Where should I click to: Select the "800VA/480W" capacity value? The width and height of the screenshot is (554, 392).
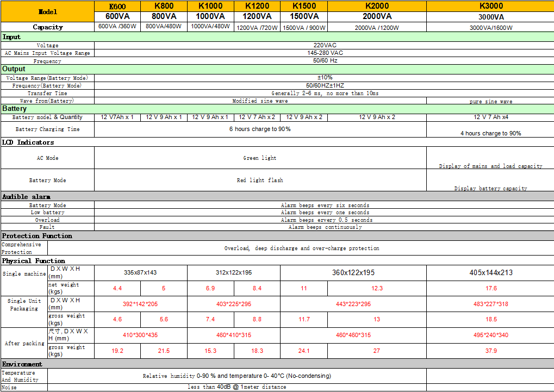[x=164, y=27]
